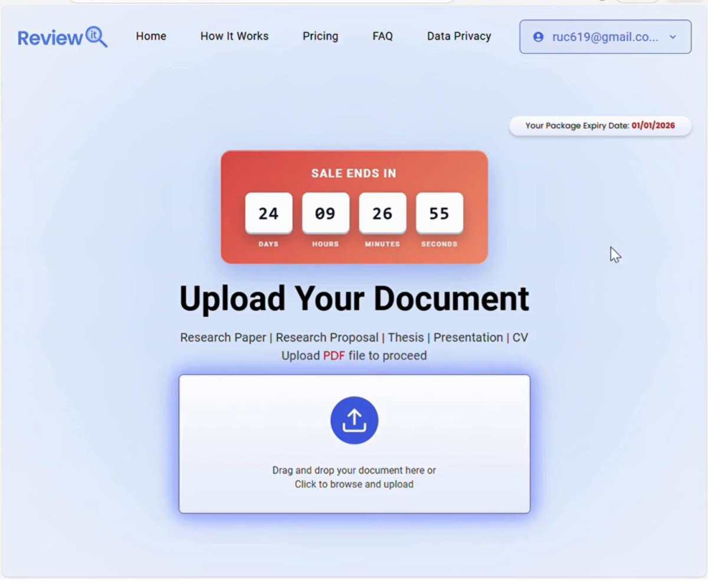Open the Data Privacy page
Image resolution: width=708 pixels, height=588 pixels.
point(459,36)
